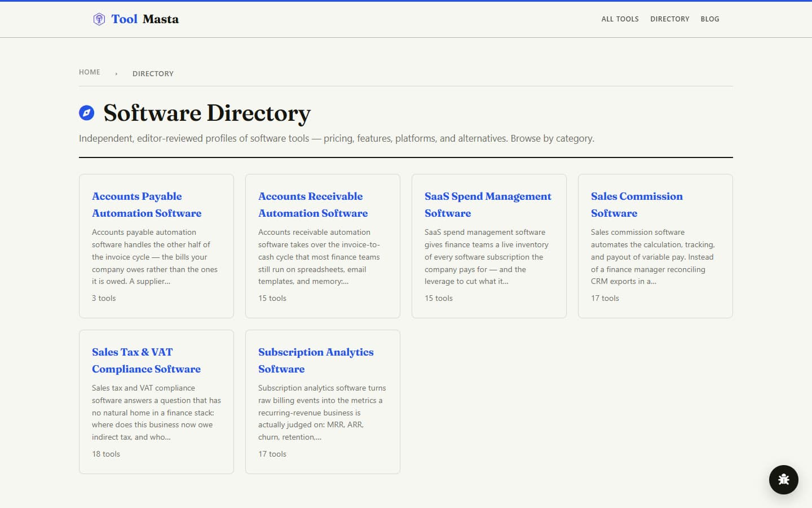This screenshot has width=812, height=508.
Task: Open the bug report floating button
Action: [x=783, y=479]
